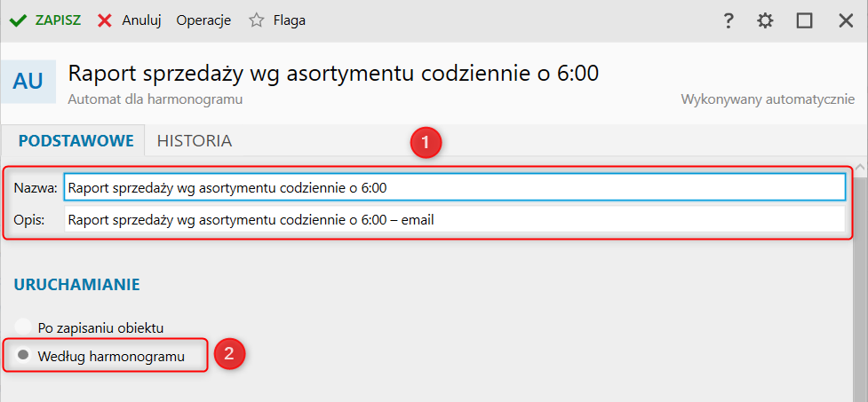Choose the Według harmonogramu radio option
Screen dimensions: 868x402
pyautogui.click(x=24, y=356)
